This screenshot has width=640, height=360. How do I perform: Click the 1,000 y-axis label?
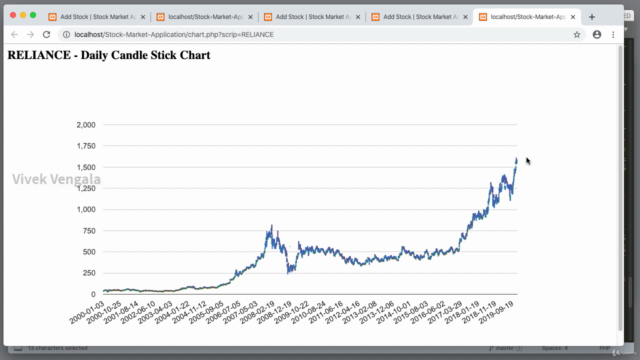click(86, 209)
